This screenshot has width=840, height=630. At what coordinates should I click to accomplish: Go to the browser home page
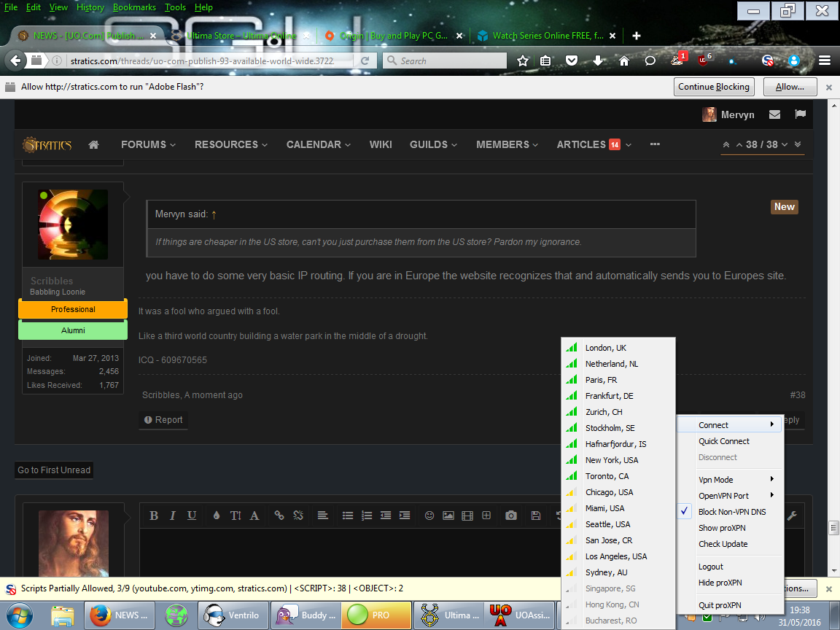[x=623, y=61]
